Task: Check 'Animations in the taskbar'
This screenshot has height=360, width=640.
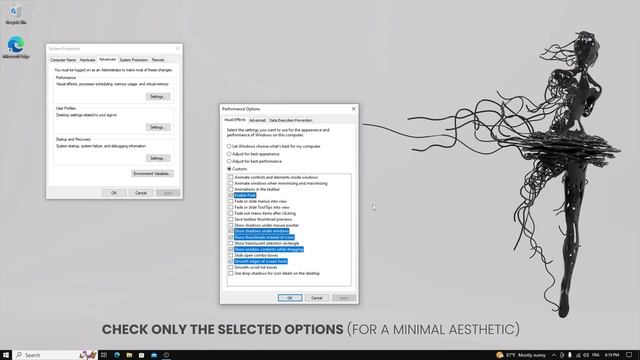Action: pos(231,189)
